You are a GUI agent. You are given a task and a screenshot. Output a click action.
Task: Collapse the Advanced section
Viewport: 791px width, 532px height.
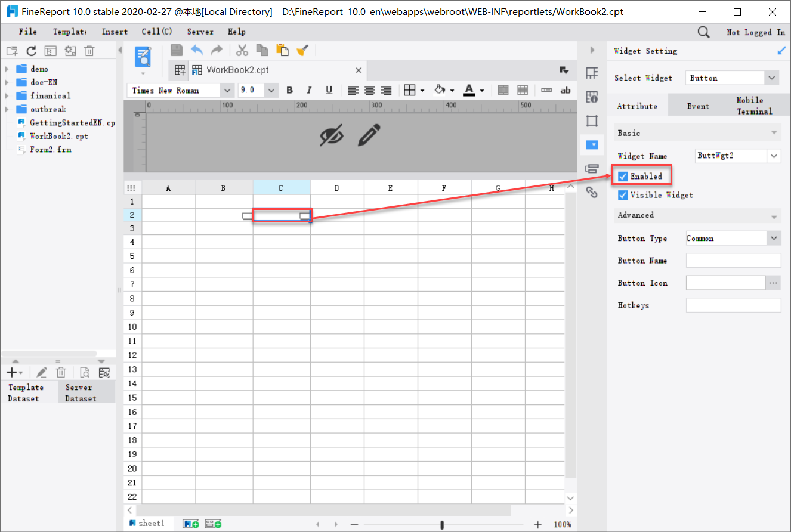pyautogui.click(x=774, y=216)
